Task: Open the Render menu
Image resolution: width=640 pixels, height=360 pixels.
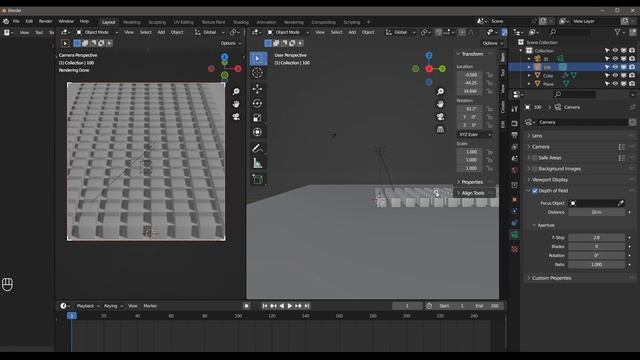Action: coord(45,21)
